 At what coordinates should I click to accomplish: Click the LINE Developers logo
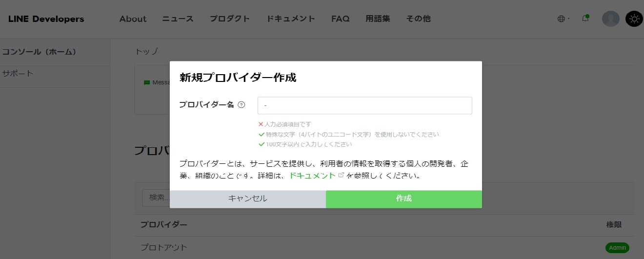click(x=46, y=19)
